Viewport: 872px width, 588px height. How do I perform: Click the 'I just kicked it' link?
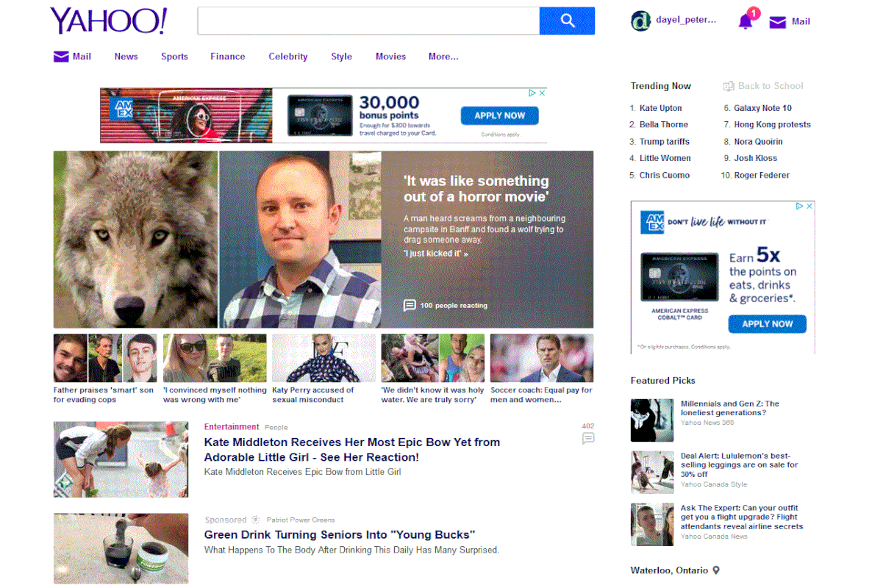tap(436, 254)
